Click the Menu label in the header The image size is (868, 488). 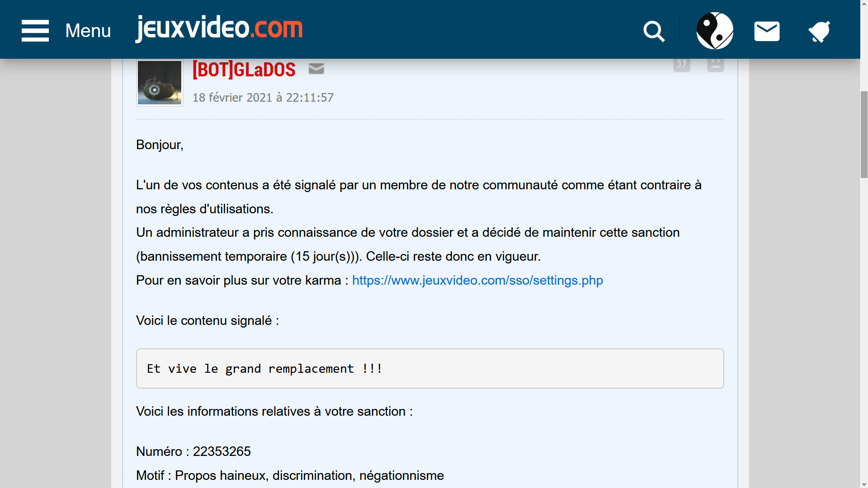[x=88, y=31]
